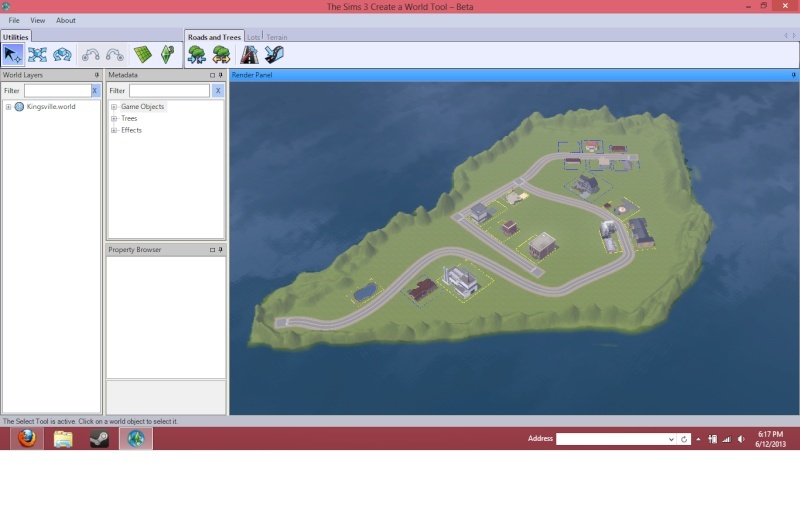Viewport: 800px width, 527px height.
Task: Click the blue pond lot on island
Action: (x=365, y=292)
